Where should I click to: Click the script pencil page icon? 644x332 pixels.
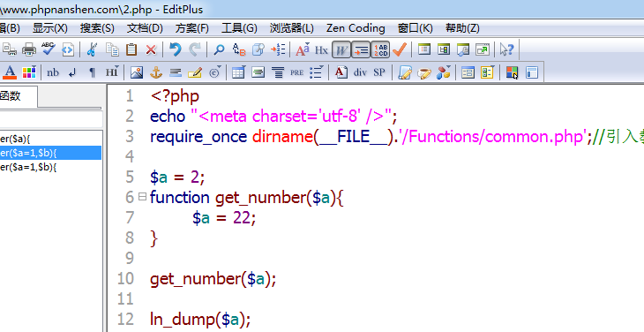405,72
